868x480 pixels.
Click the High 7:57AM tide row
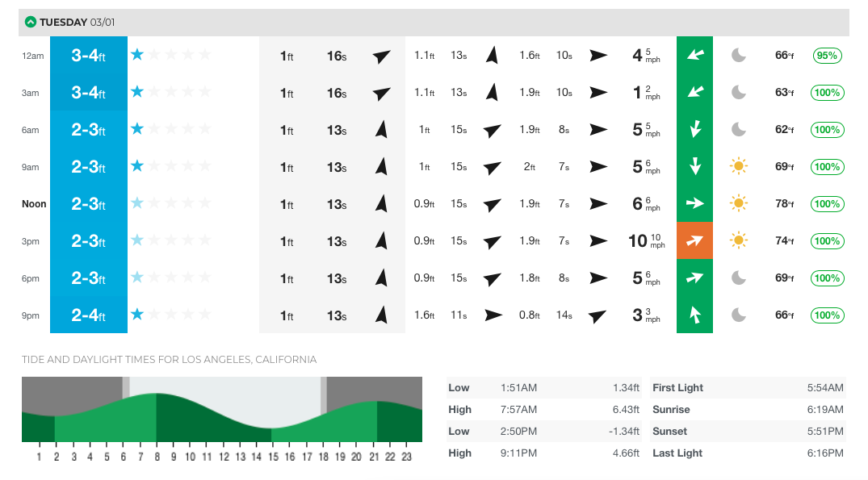coord(543,410)
